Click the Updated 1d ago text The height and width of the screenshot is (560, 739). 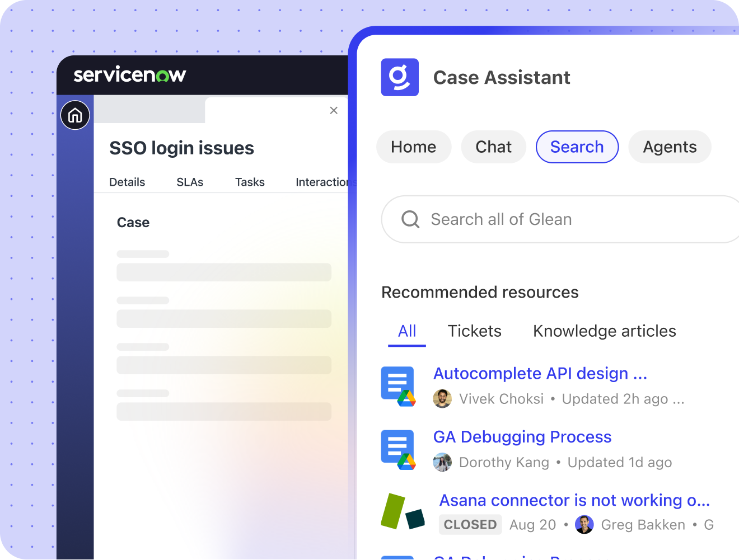click(x=619, y=463)
